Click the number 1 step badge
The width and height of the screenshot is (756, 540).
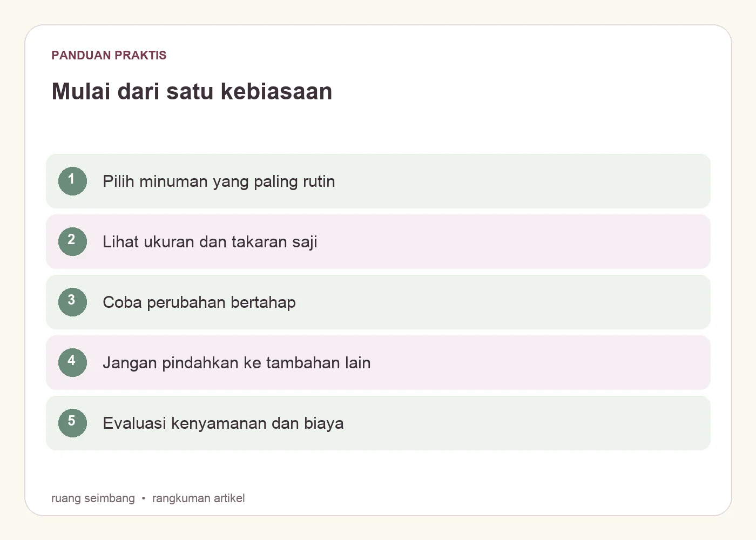pos(72,181)
